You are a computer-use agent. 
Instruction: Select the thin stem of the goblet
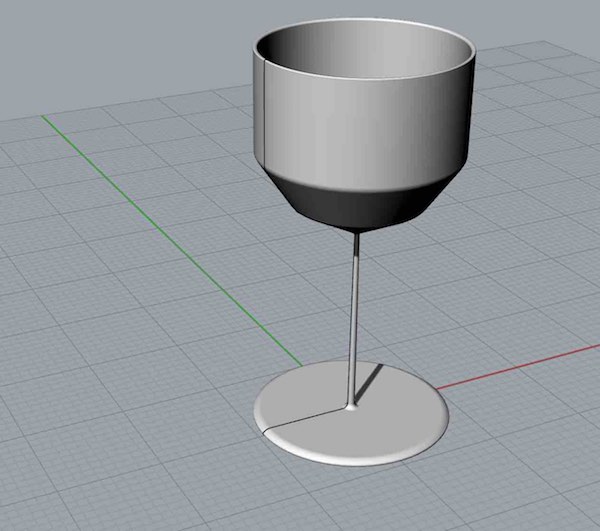click(354, 319)
